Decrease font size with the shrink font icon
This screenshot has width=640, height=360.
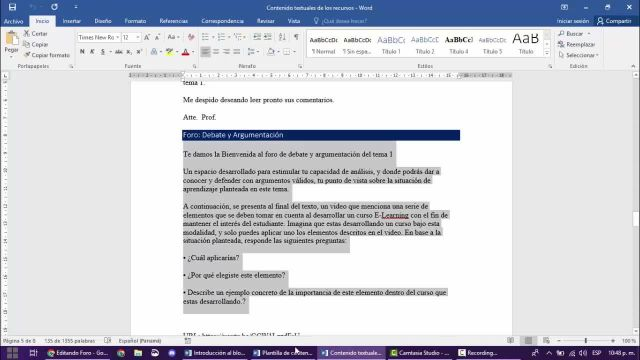coord(157,37)
